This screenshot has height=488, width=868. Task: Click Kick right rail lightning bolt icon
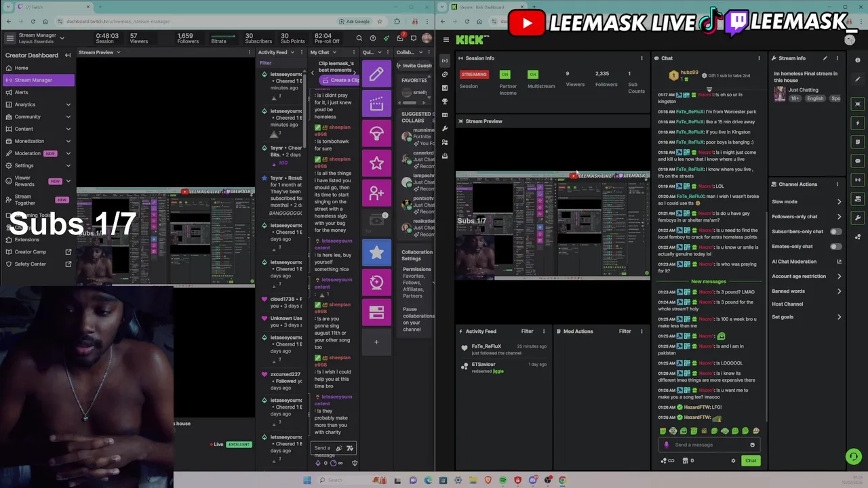pos(858,123)
